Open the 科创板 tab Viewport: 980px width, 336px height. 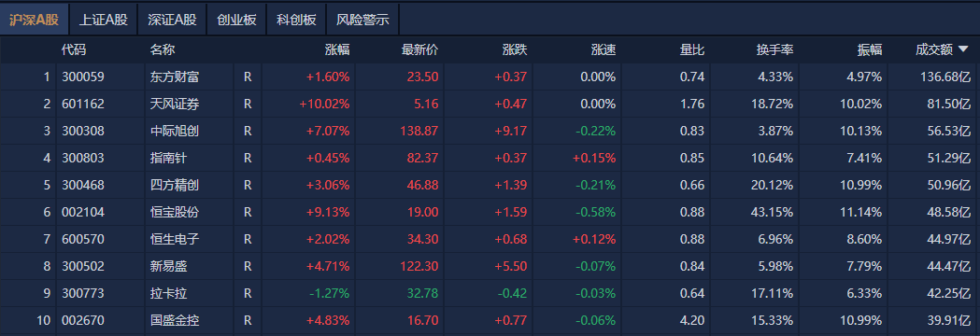[296, 20]
